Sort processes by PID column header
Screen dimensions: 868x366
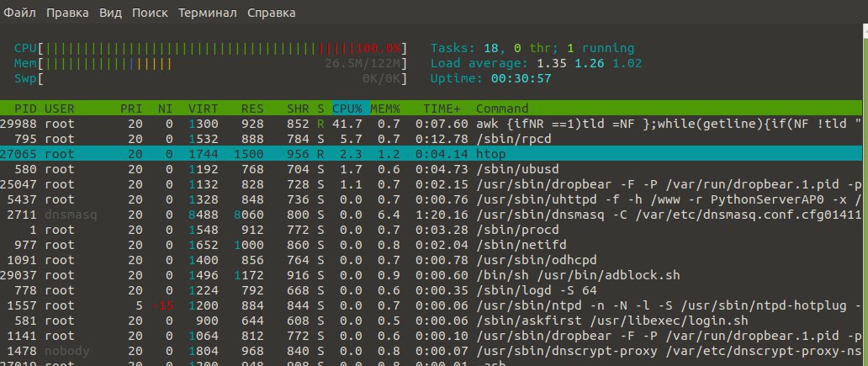(x=25, y=109)
